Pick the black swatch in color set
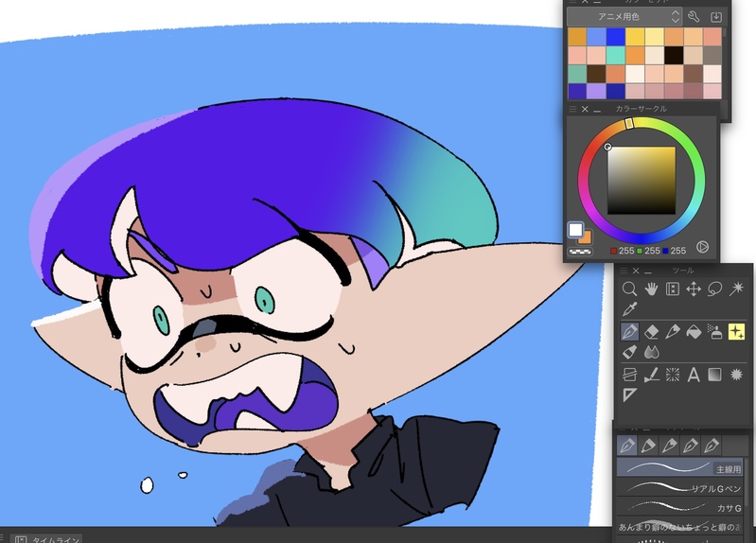This screenshot has width=756, height=543. pyautogui.click(x=674, y=55)
